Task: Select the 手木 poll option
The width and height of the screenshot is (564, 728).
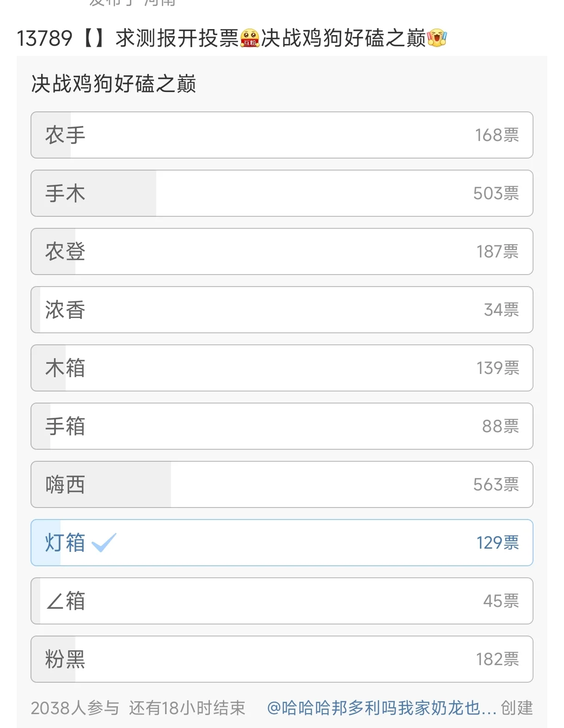Action: (281, 193)
